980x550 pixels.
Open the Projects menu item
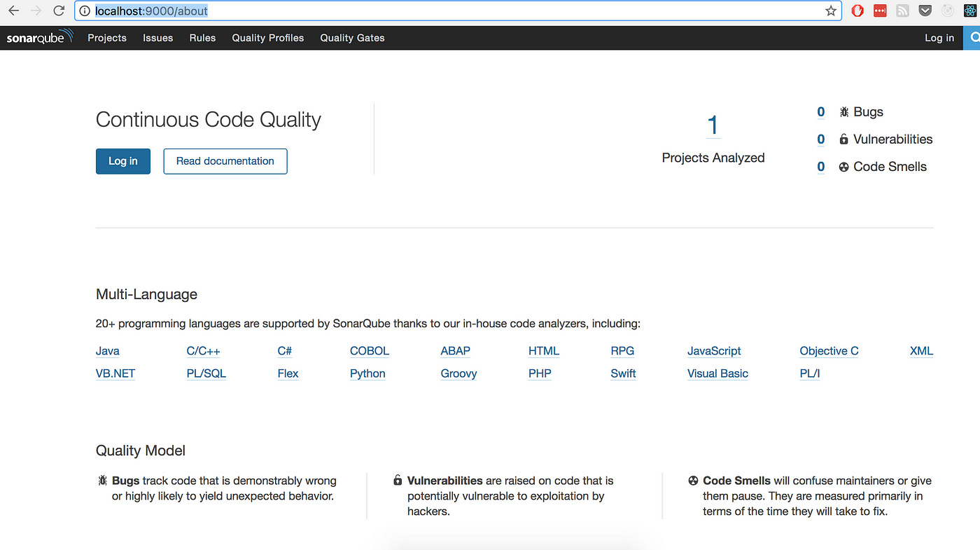[x=107, y=38]
